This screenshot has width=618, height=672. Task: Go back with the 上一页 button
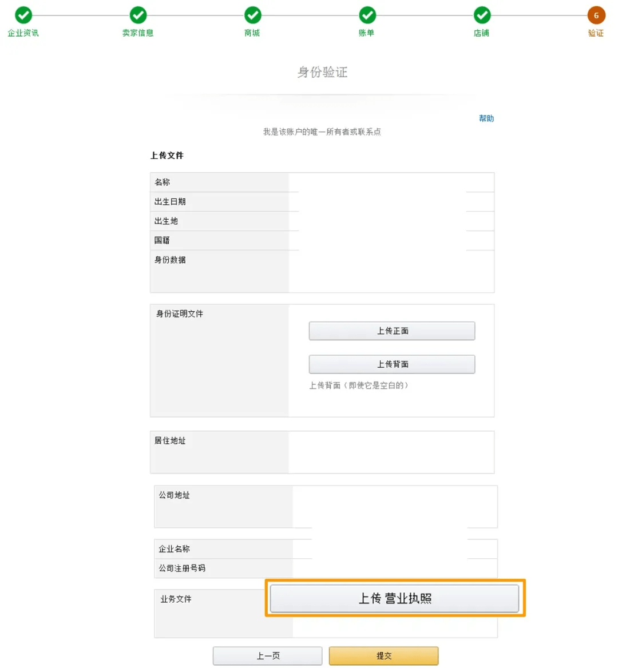[267, 656]
